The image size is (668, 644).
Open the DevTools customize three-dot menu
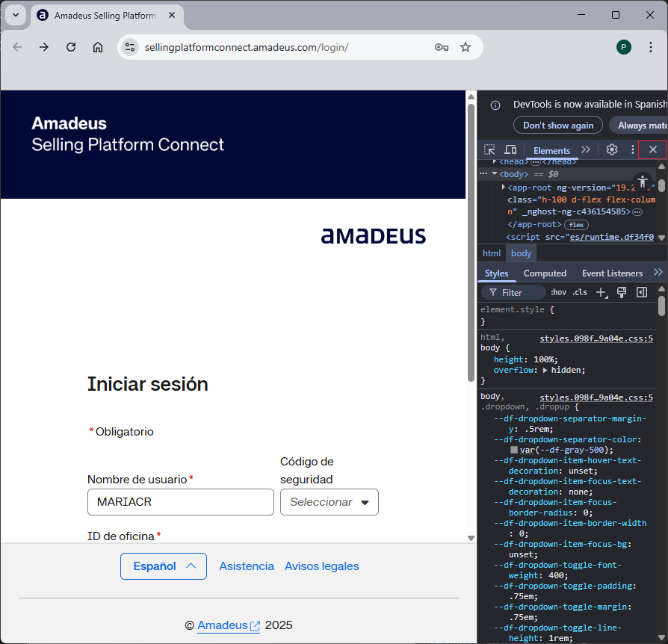point(633,150)
